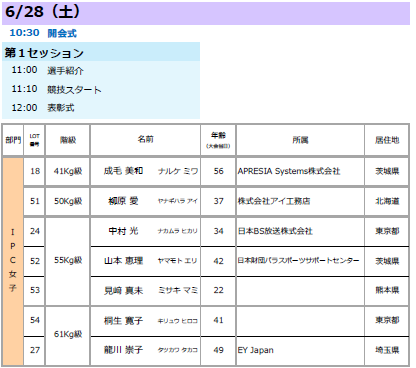Viewport: 416px width, 368px height.
Task: Select the 12:00 表彰式 schedule line
Action: (43, 108)
